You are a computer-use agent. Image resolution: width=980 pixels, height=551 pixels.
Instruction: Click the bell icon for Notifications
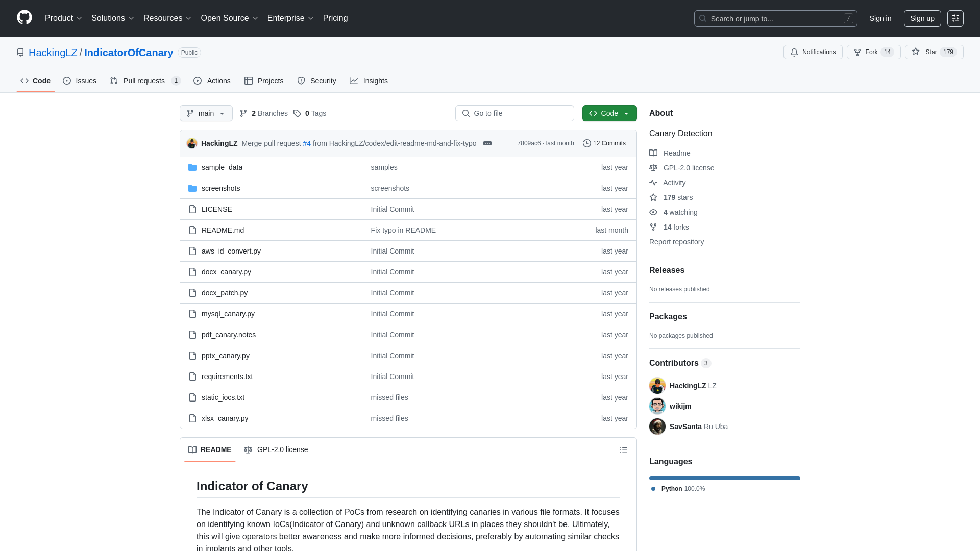click(x=794, y=52)
